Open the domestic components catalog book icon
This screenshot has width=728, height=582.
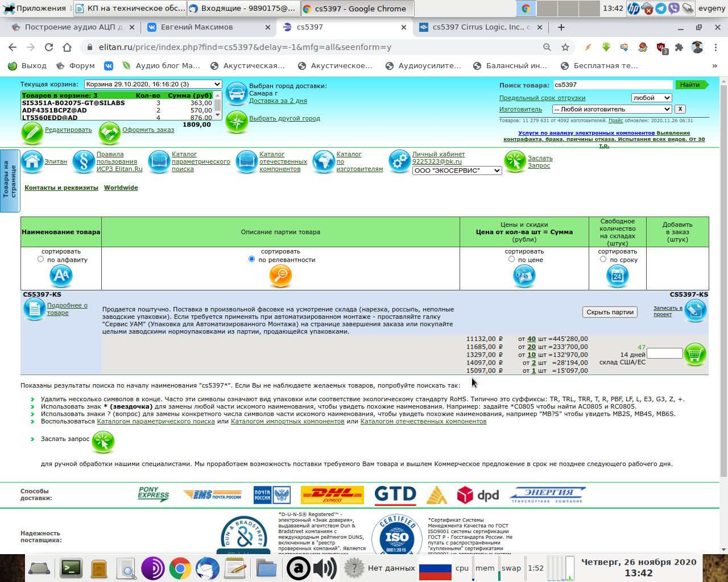coord(247,162)
